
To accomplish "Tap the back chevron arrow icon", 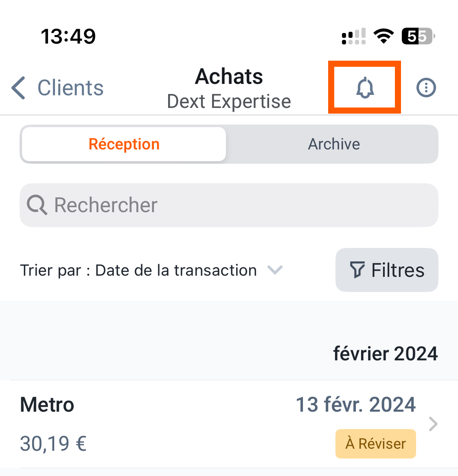I will coord(18,88).
